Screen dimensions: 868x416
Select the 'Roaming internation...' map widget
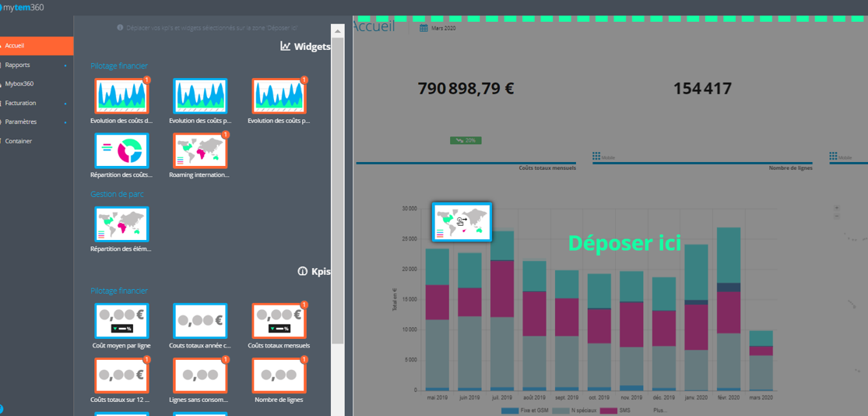(200, 150)
